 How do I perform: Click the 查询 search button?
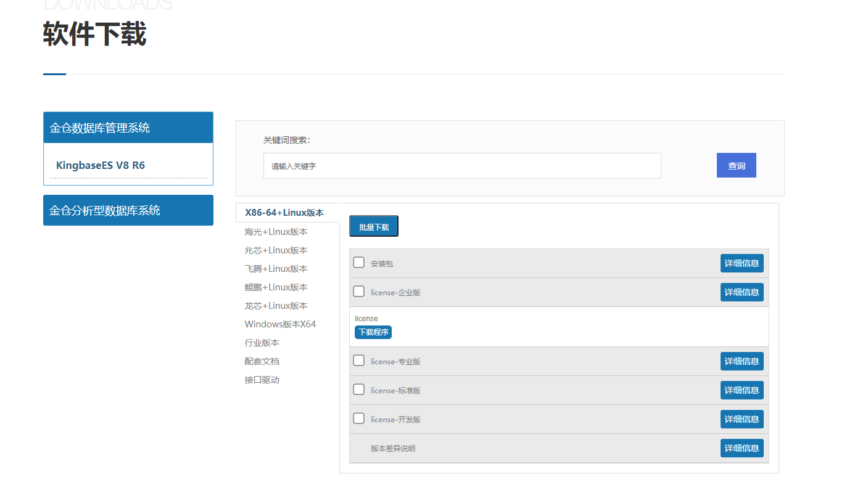pos(737,165)
